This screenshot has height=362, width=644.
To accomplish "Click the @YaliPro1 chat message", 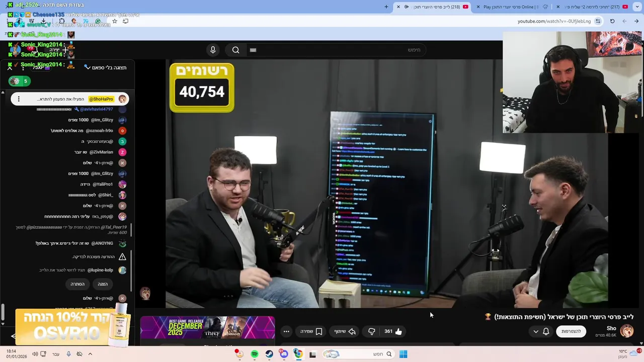I will coord(103,184).
